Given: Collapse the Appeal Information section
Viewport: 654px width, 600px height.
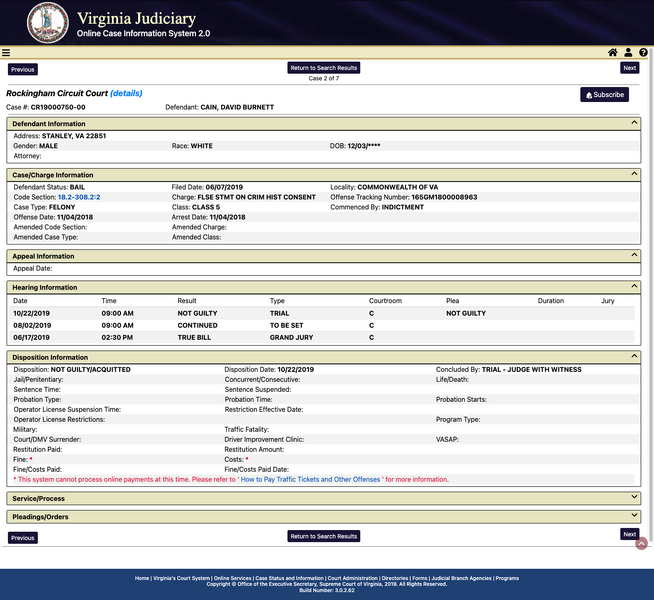Looking at the screenshot, I should (x=634, y=255).
